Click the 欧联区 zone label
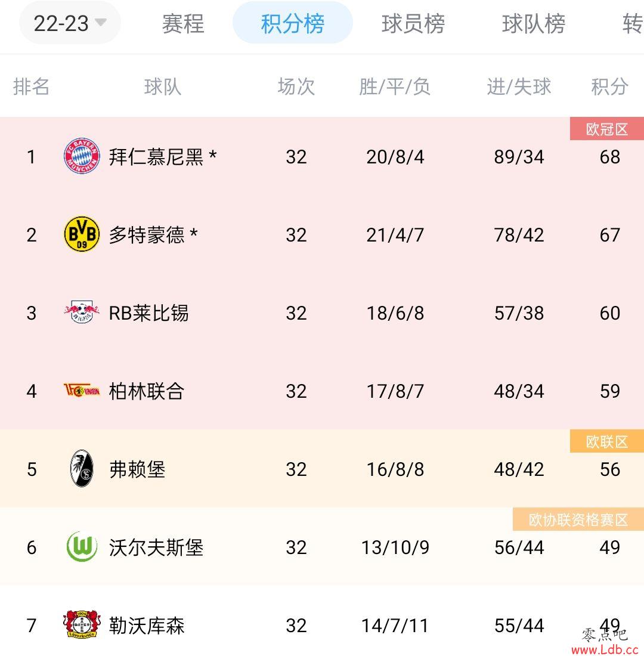 click(607, 441)
